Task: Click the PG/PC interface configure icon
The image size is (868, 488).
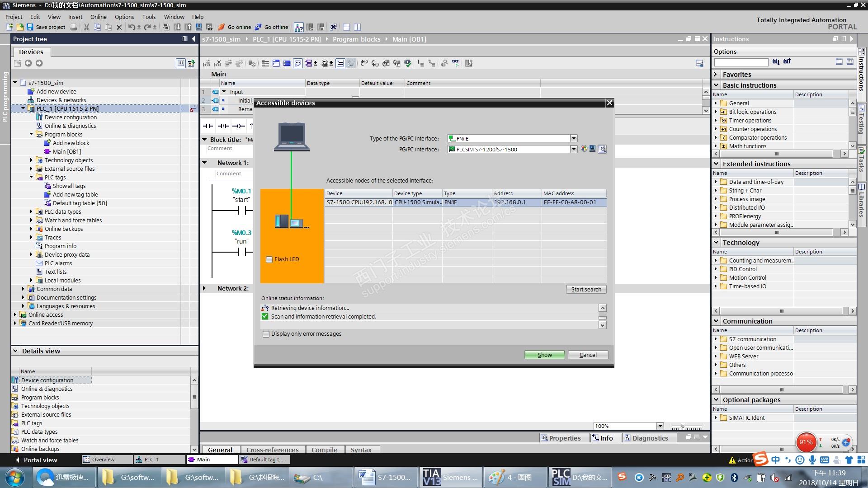Action: [593, 149]
